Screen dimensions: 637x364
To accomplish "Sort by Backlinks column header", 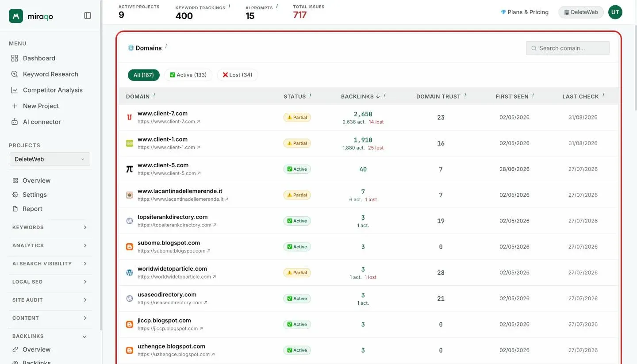I will 361,96.
